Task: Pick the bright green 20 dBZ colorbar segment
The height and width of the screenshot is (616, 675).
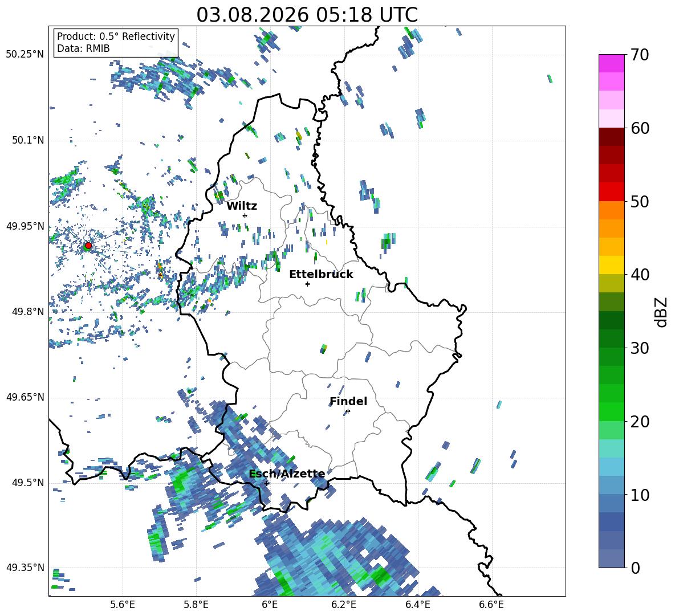Action: click(611, 411)
